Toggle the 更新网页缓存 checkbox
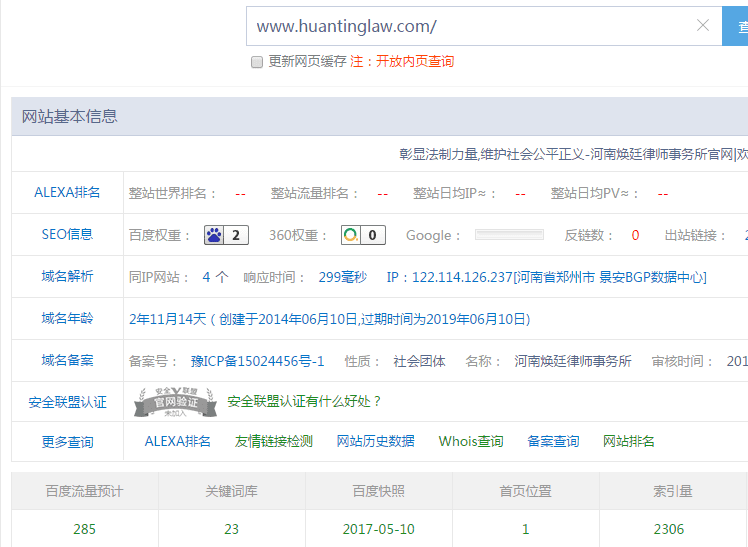Screen dimensions: 748x547 click(257, 62)
